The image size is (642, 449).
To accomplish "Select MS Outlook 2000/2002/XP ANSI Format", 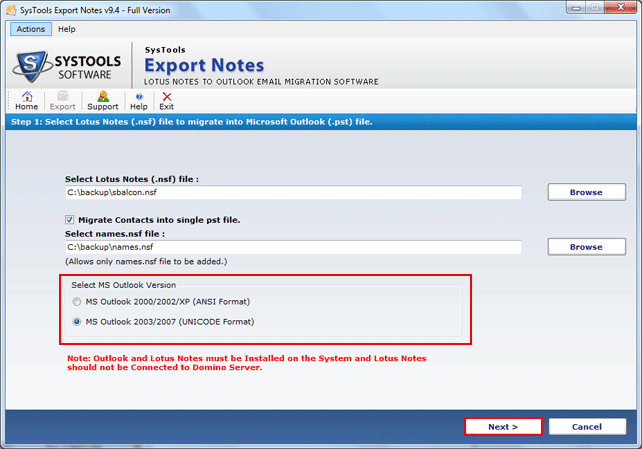I will (77, 302).
